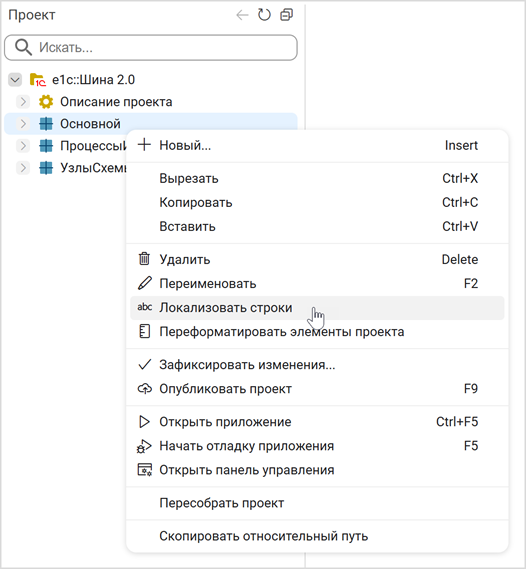Select Локализовать строки menu entry
The width and height of the screenshot is (526, 569).
click(x=317, y=308)
